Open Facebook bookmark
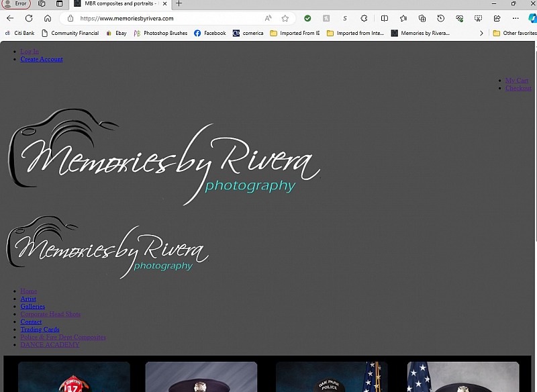 210,33
